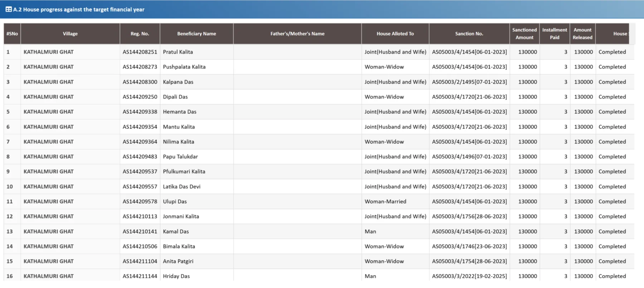Click beneficiary Jonmani Kalita
644x288 pixels.
click(181, 216)
